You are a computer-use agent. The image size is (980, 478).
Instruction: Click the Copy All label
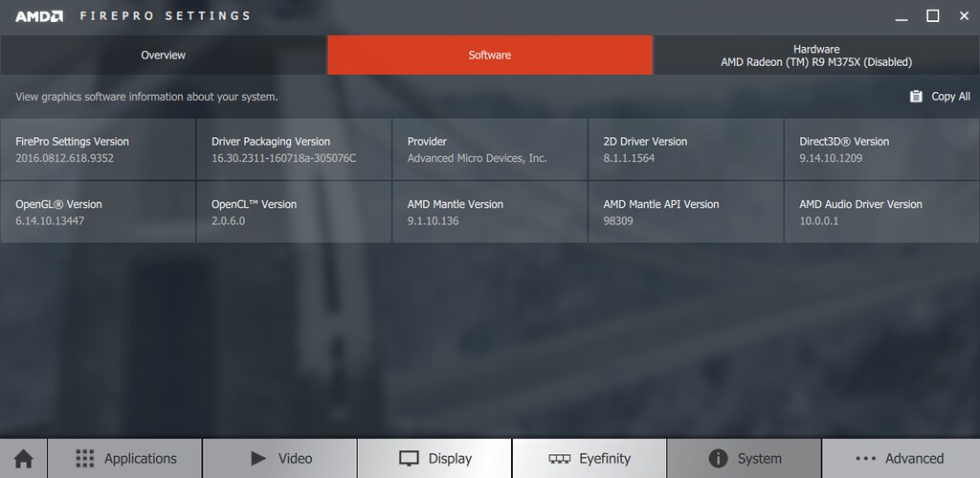(x=950, y=97)
